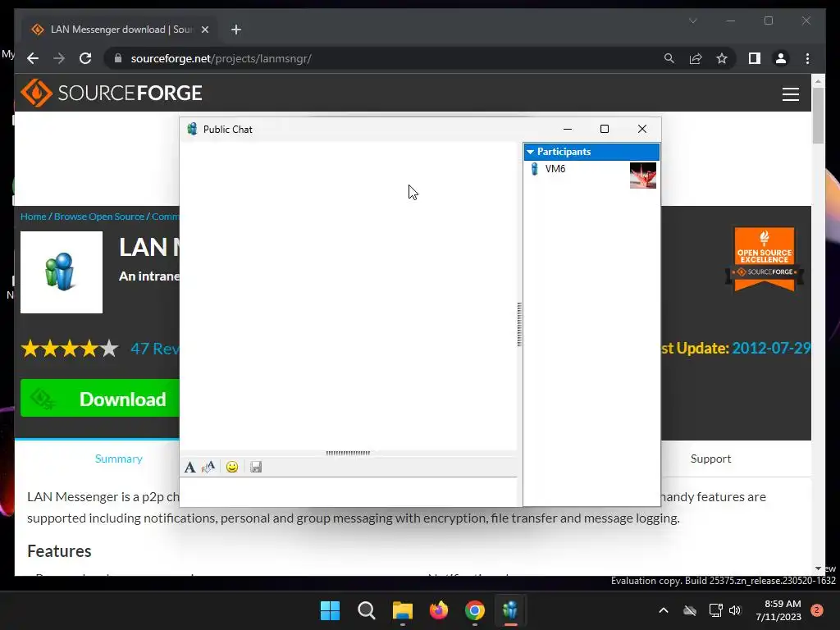The height and width of the screenshot is (630, 840).
Task: Open the smiley emoticon picker
Action: (x=232, y=467)
